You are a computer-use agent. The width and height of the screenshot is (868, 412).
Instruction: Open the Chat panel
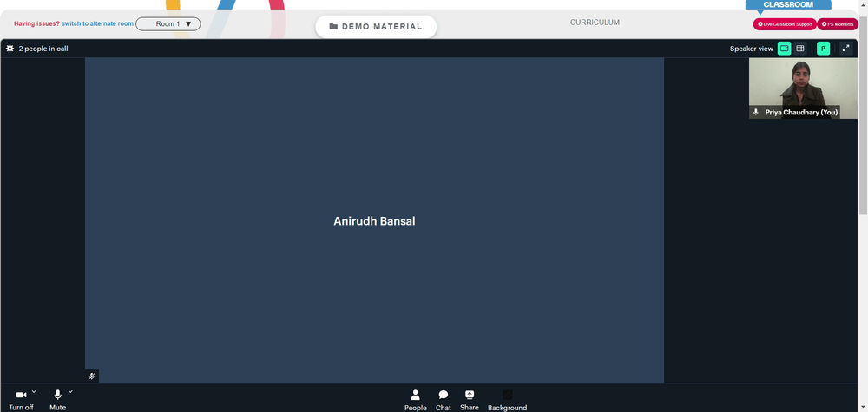[444, 400]
